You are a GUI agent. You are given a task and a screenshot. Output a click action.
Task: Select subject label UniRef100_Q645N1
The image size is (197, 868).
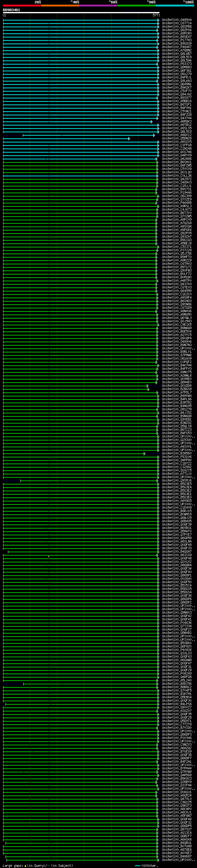[176, 84]
